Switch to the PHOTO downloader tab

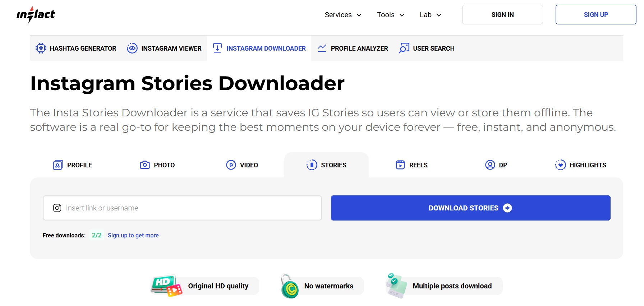pyautogui.click(x=157, y=165)
